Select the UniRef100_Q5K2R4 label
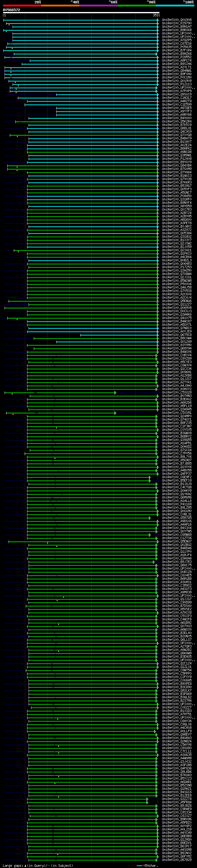 (176, 122)
